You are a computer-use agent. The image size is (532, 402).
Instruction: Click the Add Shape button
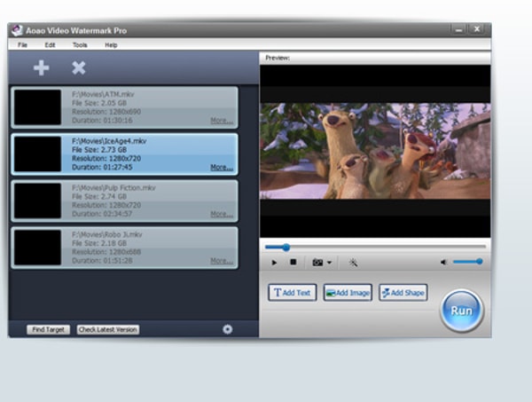403,292
